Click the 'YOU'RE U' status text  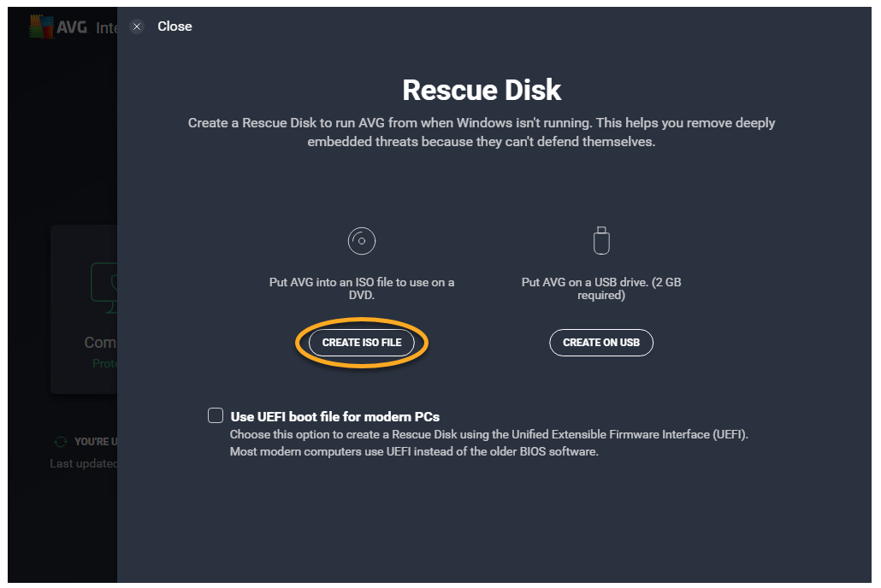92,442
